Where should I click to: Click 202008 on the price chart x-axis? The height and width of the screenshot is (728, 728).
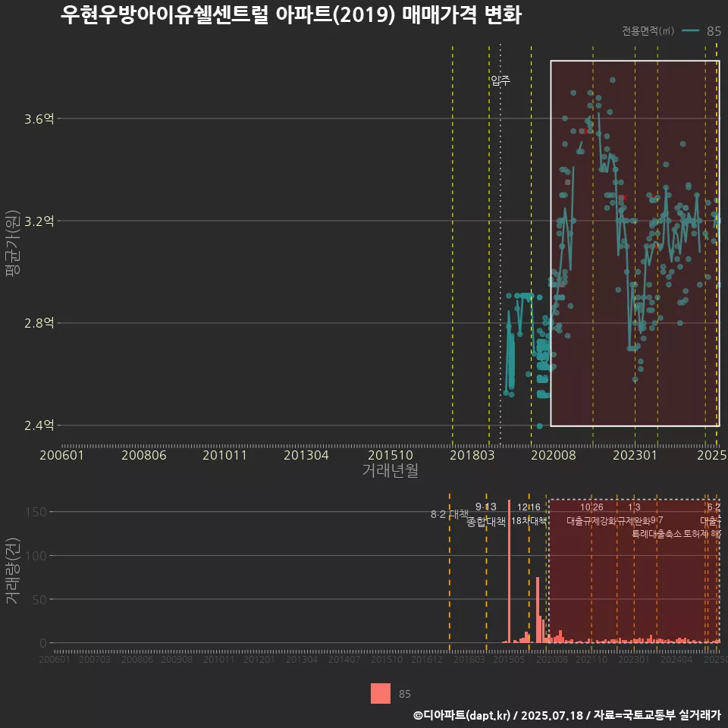click(554, 455)
